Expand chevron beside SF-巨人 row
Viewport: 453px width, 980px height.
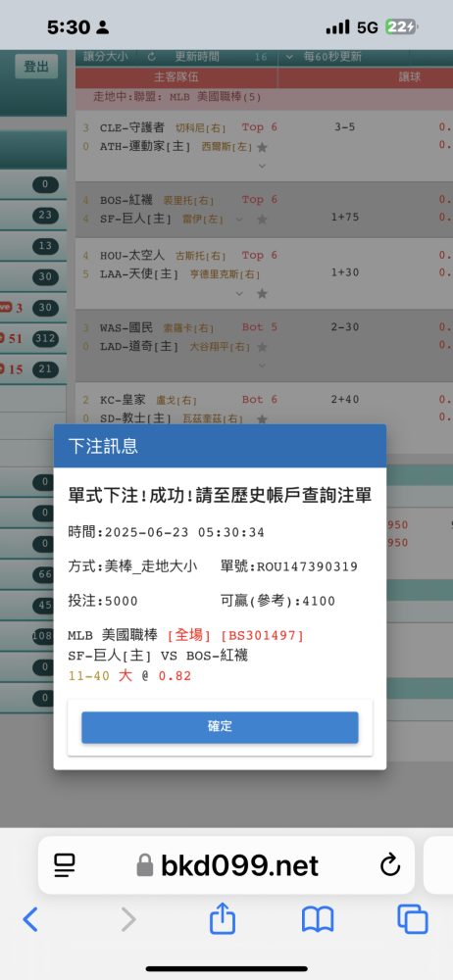[239, 220]
